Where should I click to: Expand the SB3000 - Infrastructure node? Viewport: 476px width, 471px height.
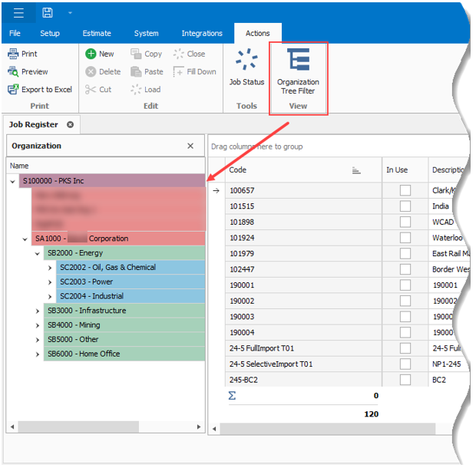38,311
